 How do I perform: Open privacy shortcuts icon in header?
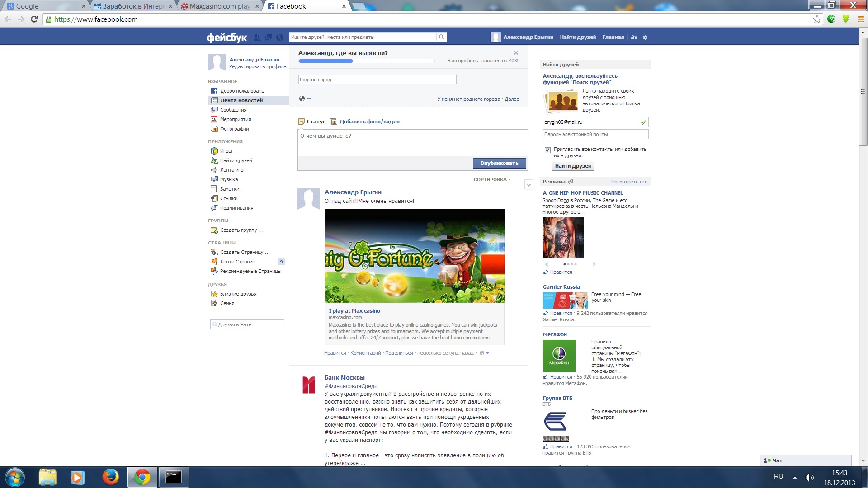pos(634,38)
